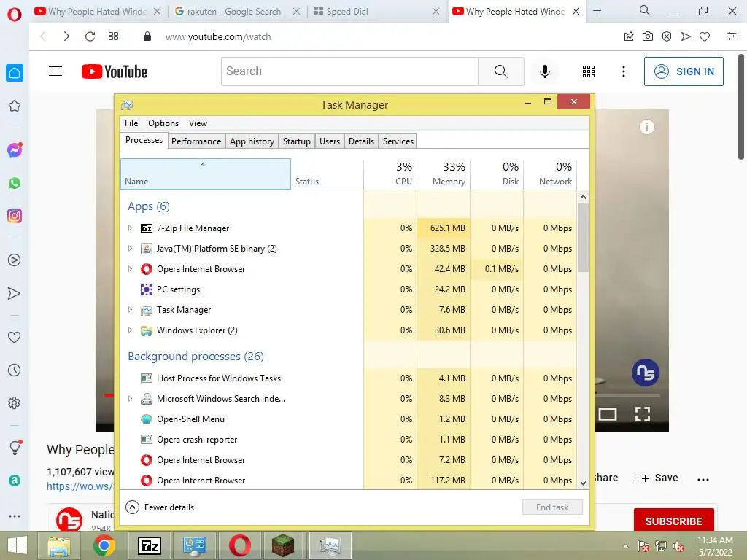Switch to the App history tab
Viewport: 747px width, 560px height.
tap(252, 141)
